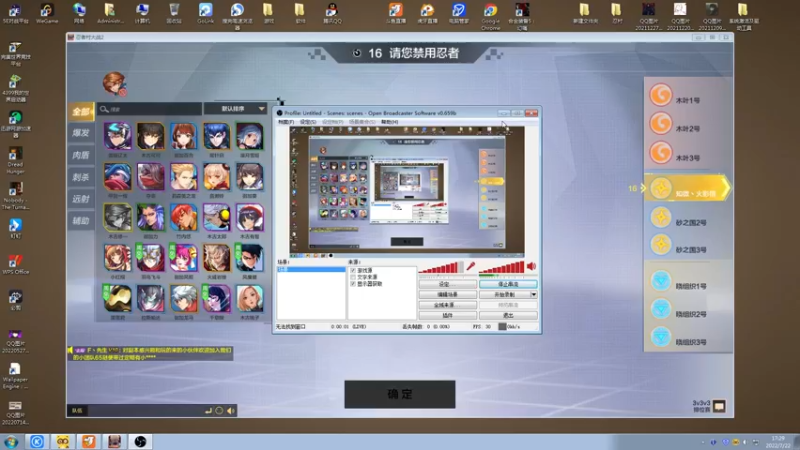This screenshot has height=450, width=800.
Task: Click the 确定 confirm button
Action: click(x=400, y=394)
